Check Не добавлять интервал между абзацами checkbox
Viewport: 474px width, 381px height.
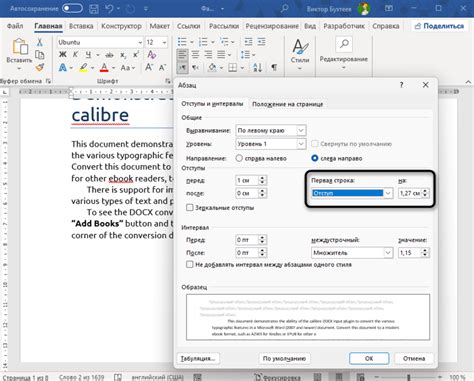190,264
